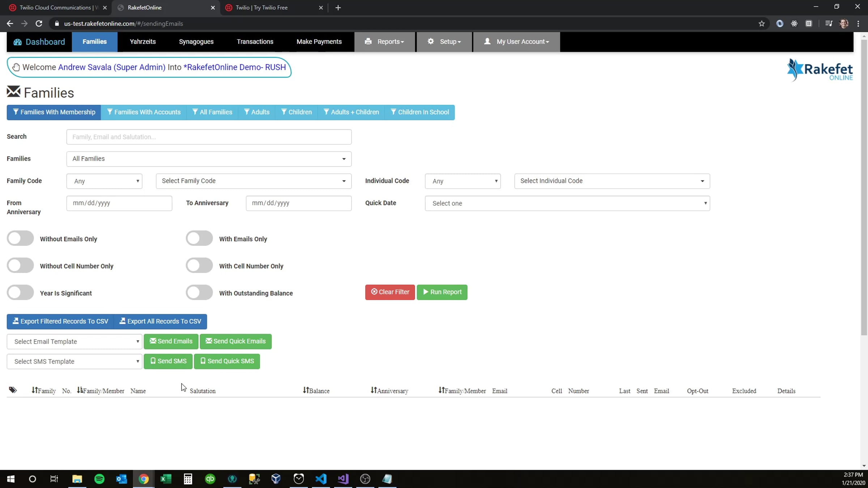Sort the table by the Anniversary column

click(390, 390)
